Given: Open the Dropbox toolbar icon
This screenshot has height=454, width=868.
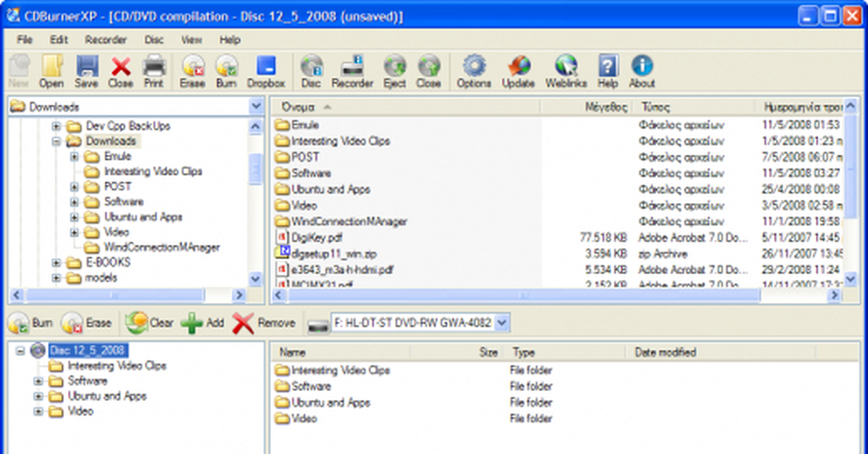Looking at the screenshot, I should point(266,72).
